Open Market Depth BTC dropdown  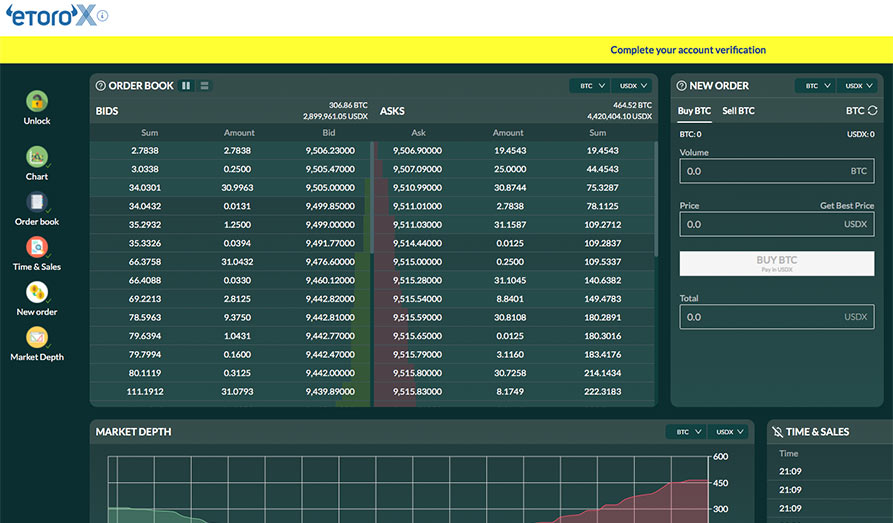tap(687, 432)
